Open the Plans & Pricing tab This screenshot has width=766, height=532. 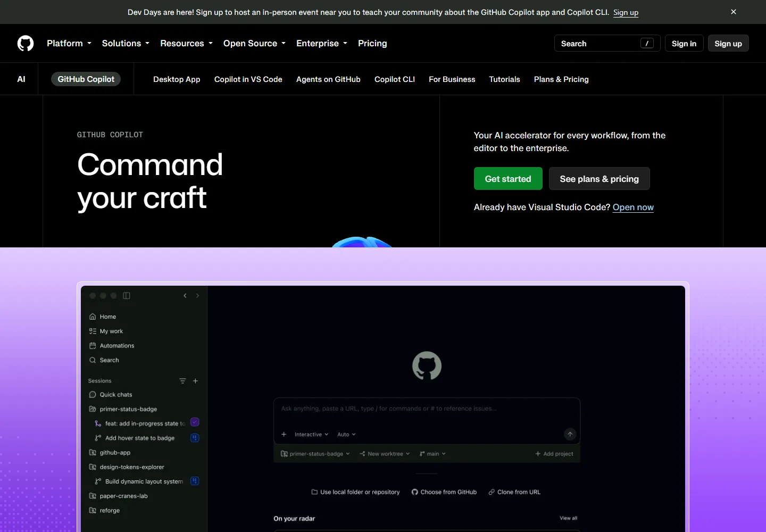click(x=561, y=79)
